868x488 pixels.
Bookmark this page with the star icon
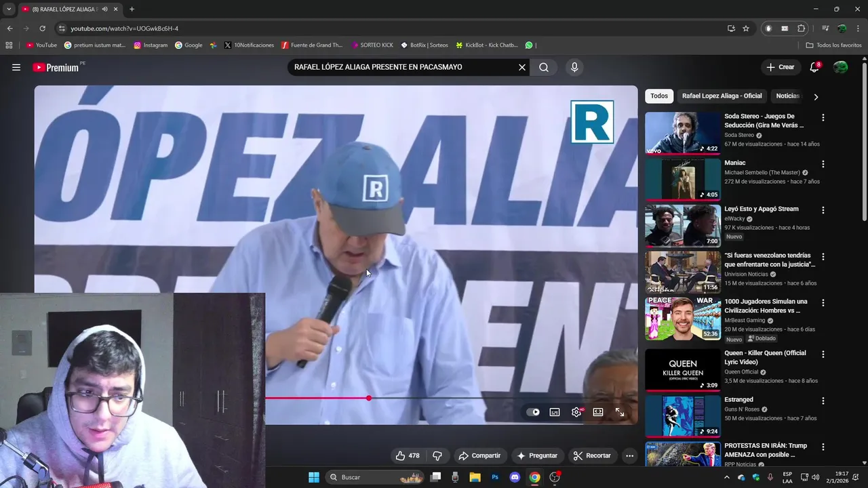(x=746, y=28)
